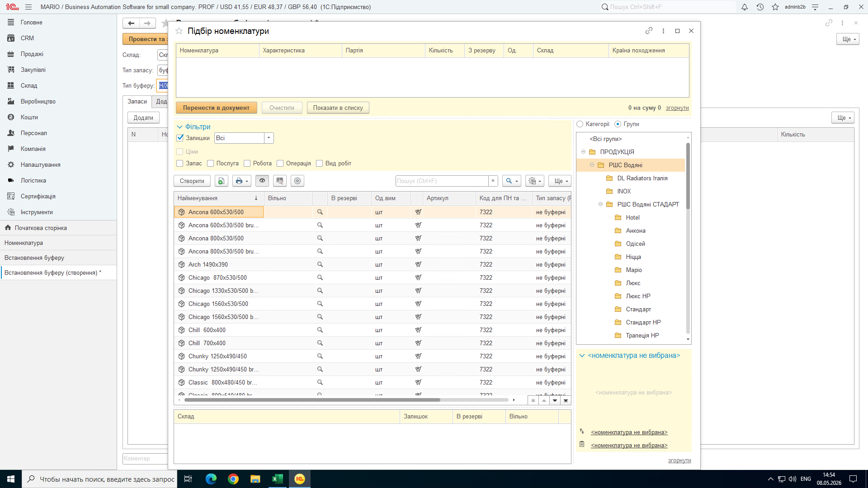Select the Категорії radio button

[580, 124]
